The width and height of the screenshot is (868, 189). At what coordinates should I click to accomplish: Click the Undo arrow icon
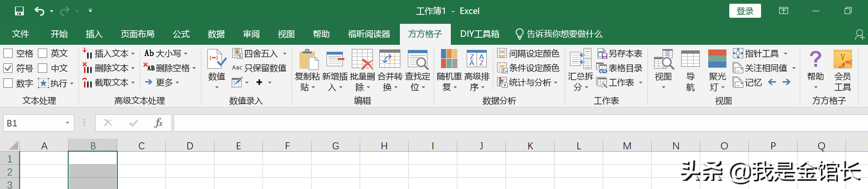(x=40, y=11)
